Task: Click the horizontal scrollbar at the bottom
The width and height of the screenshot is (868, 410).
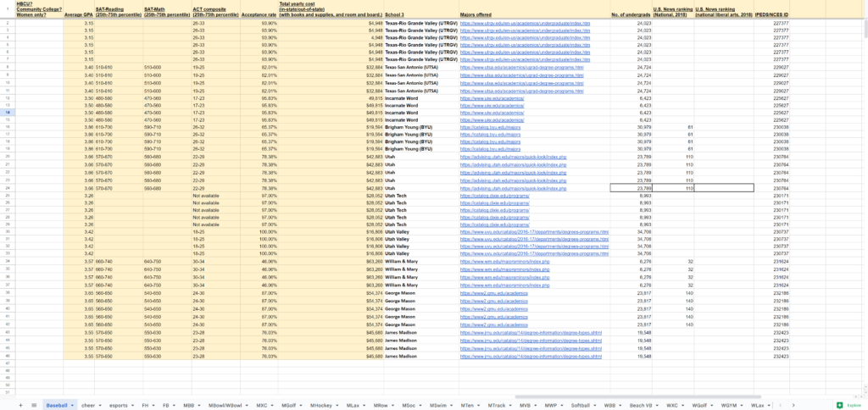Action: (x=639, y=396)
